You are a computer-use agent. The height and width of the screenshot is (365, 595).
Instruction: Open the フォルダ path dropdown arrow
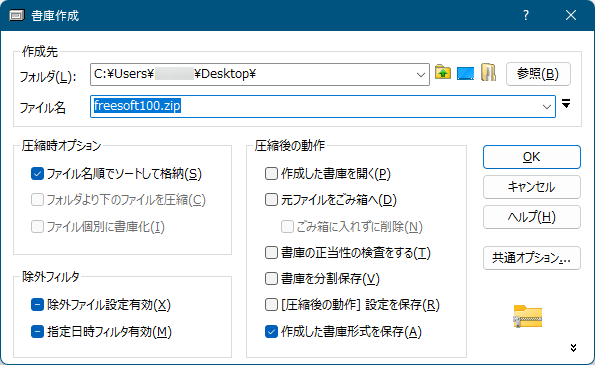[x=420, y=75]
